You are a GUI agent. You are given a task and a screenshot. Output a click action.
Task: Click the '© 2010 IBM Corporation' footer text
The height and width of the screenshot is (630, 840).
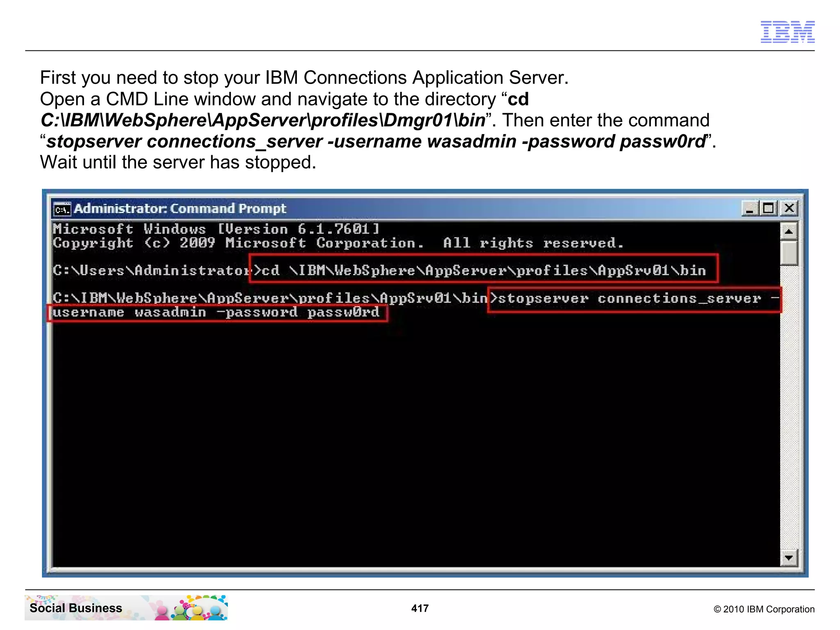pos(764,609)
